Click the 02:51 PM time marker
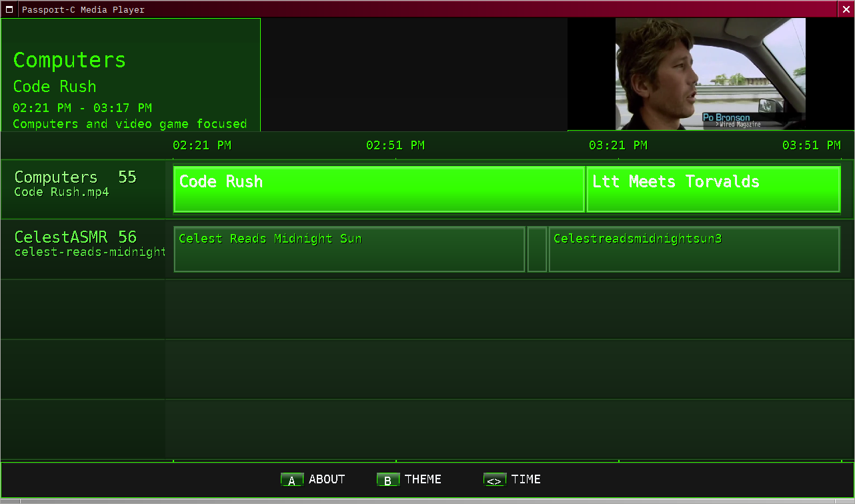The height and width of the screenshot is (504, 855). point(395,145)
